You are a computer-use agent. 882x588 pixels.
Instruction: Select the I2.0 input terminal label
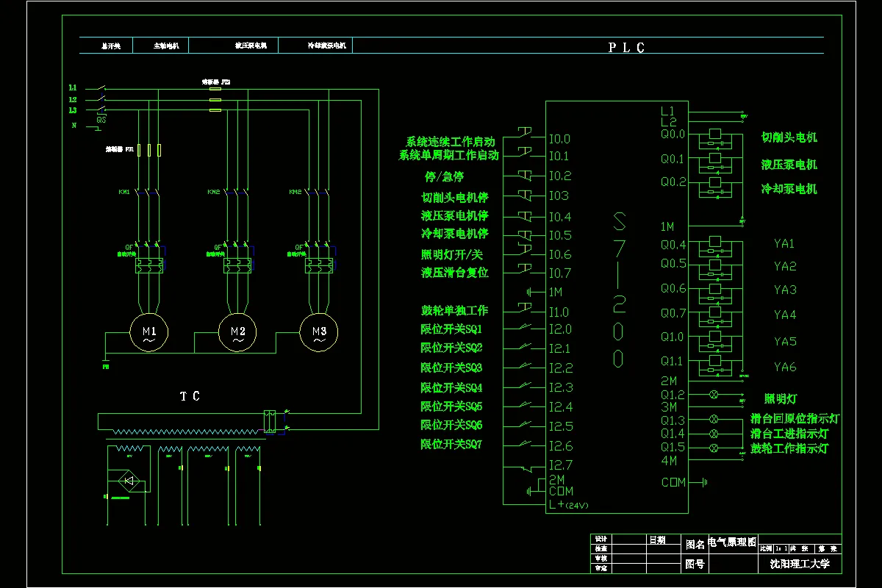560,329
